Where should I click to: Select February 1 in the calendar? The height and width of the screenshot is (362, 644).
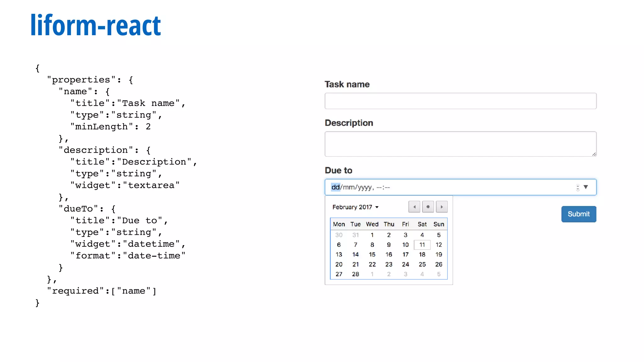[x=372, y=235]
